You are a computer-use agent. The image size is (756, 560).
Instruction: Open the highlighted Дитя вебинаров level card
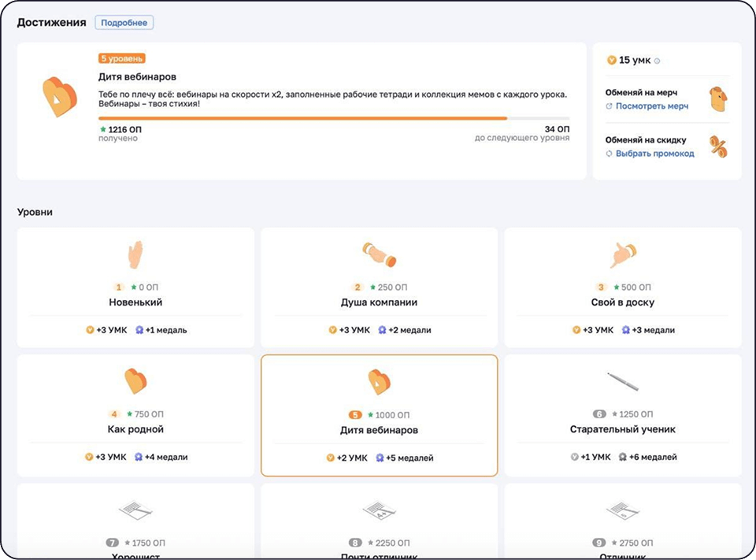click(x=379, y=415)
